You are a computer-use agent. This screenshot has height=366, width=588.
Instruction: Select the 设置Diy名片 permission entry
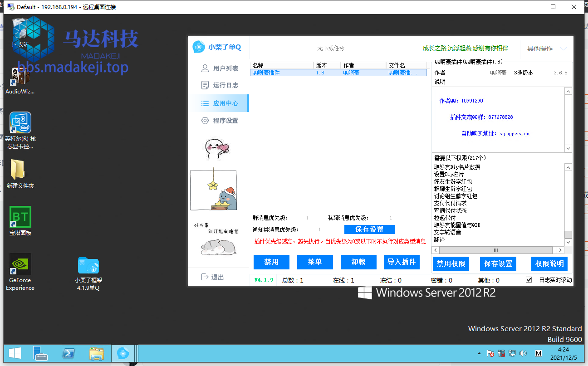[x=449, y=174]
